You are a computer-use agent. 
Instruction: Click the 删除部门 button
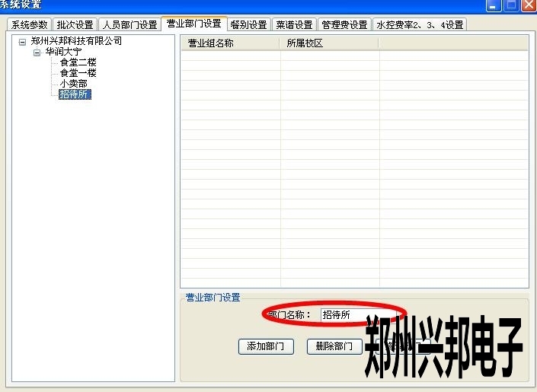coord(334,346)
